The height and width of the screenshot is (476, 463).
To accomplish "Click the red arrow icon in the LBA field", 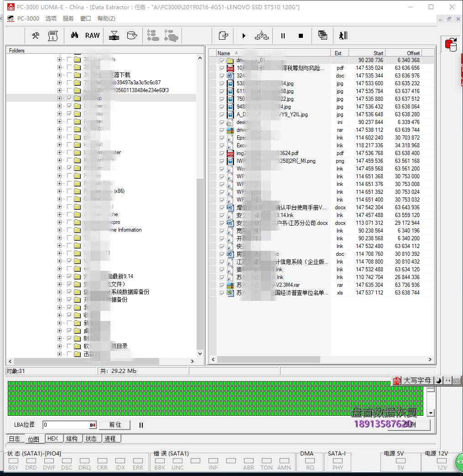I will (93, 425).
